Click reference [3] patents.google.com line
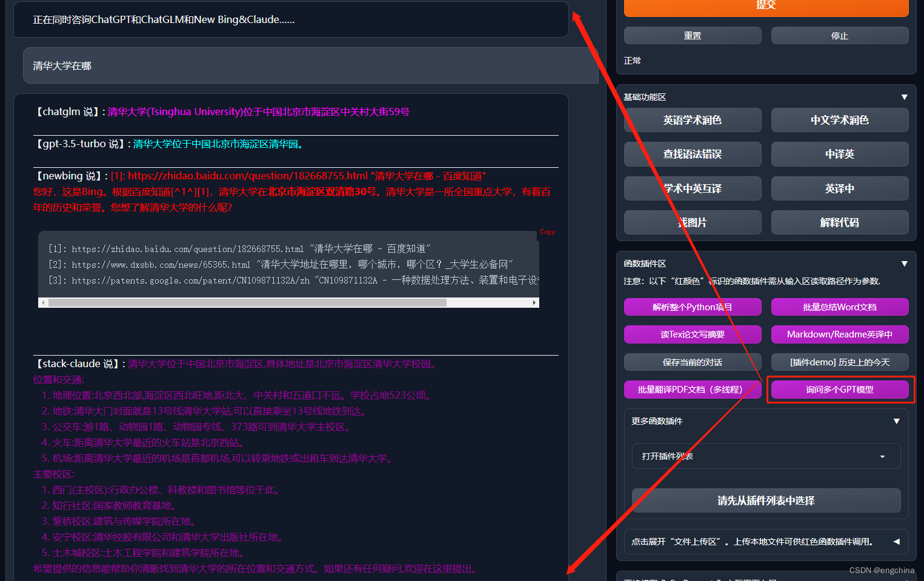The image size is (924, 581). tap(293, 281)
